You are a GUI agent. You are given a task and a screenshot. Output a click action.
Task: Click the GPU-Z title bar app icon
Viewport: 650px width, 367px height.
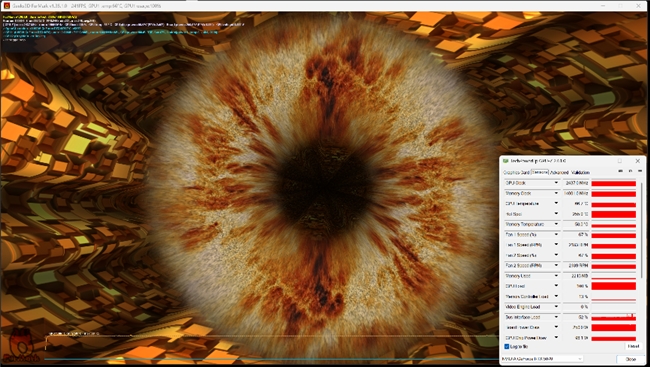pyautogui.click(x=506, y=161)
